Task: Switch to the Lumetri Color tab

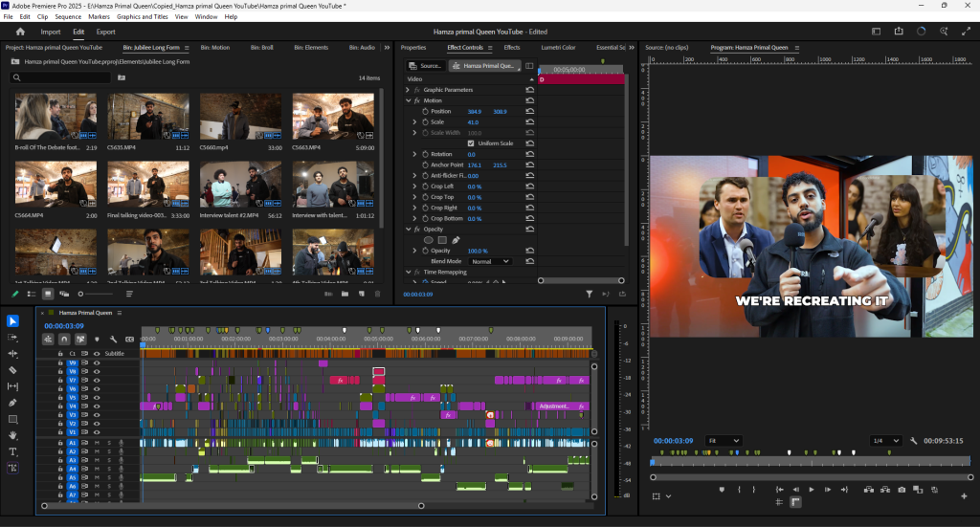Action: click(558, 47)
